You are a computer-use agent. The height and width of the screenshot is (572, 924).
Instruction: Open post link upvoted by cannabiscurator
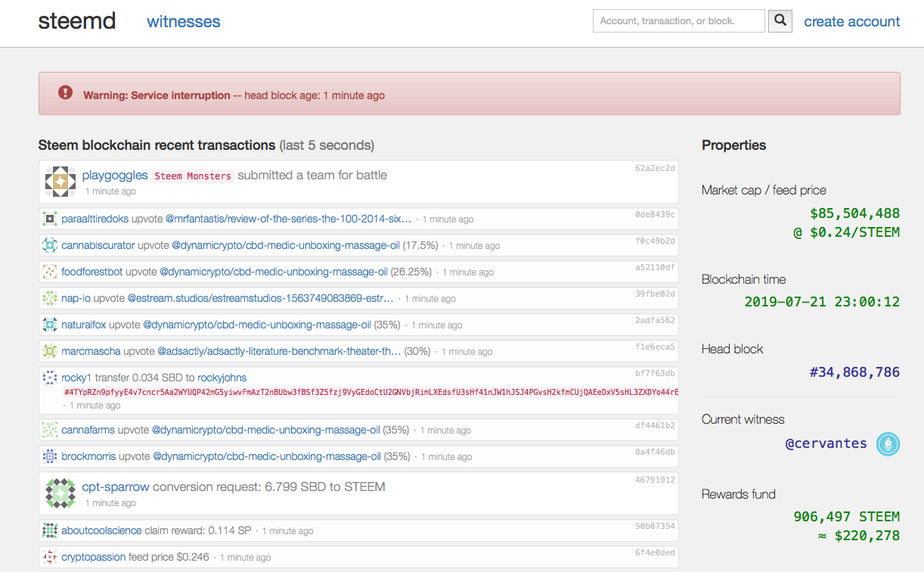(x=286, y=245)
